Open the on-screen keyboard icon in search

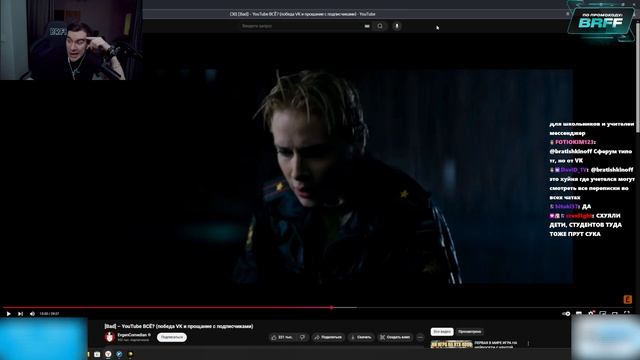pyautogui.click(x=367, y=26)
